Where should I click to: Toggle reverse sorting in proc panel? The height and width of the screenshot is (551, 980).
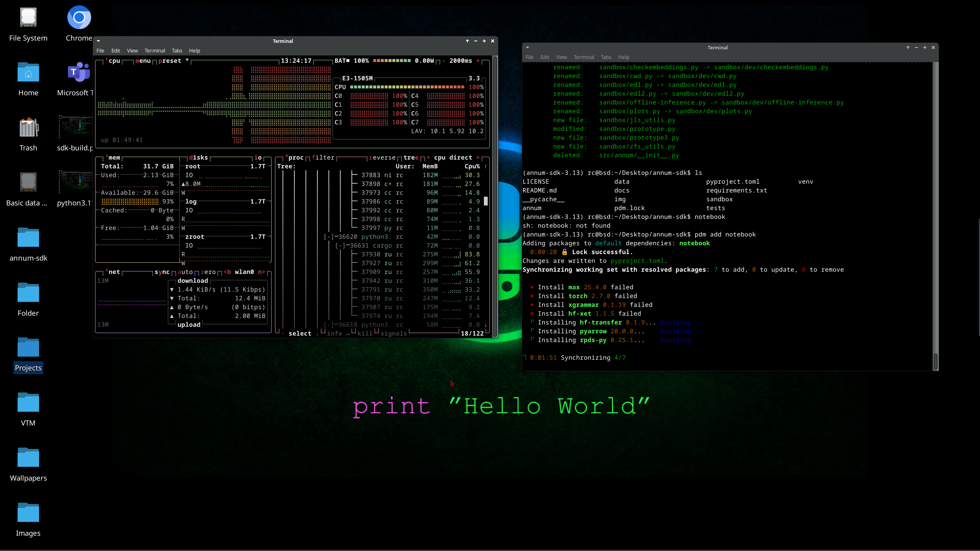coord(382,158)
